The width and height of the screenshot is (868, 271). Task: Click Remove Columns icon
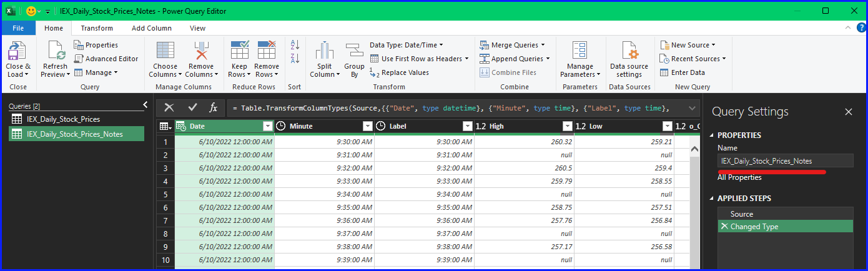[201, 51]
